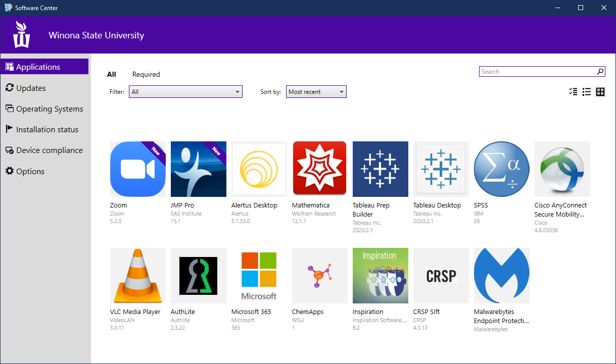This screenshot has height=364, width=616.
Task: Open the Malwarebytes Endpoint Protection icon
Action: 501,275
